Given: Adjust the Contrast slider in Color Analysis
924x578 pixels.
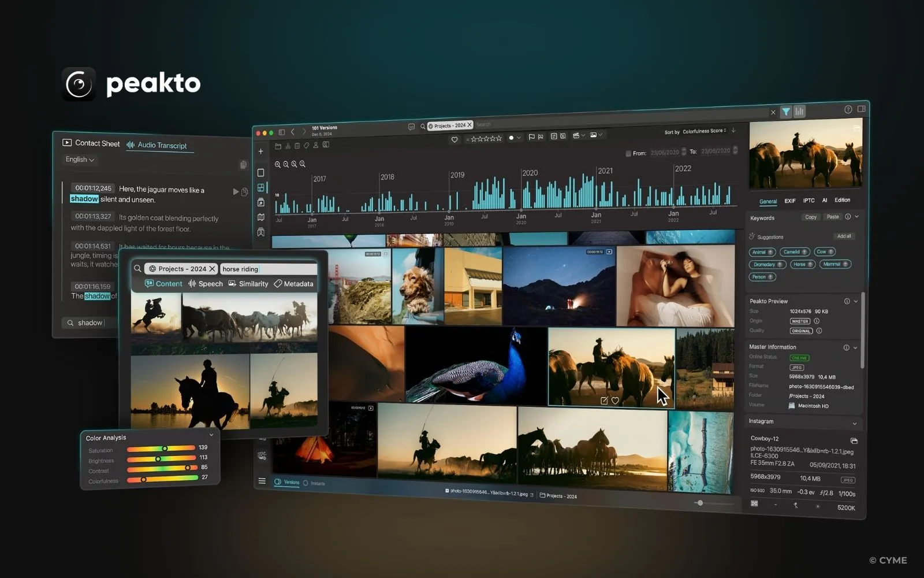Looking at the screenshot, I should (x=161, y=468).
